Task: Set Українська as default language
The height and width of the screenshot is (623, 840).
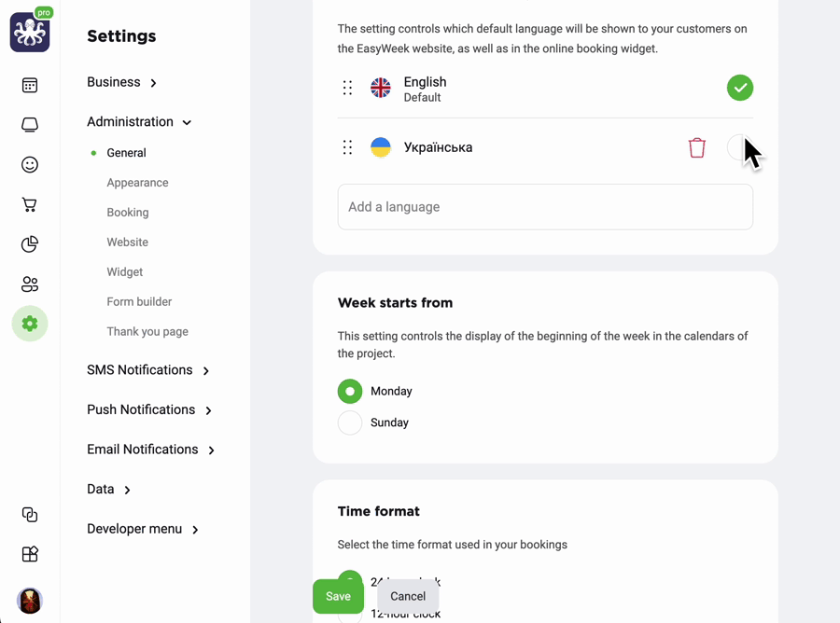Action: click(740, 147)
